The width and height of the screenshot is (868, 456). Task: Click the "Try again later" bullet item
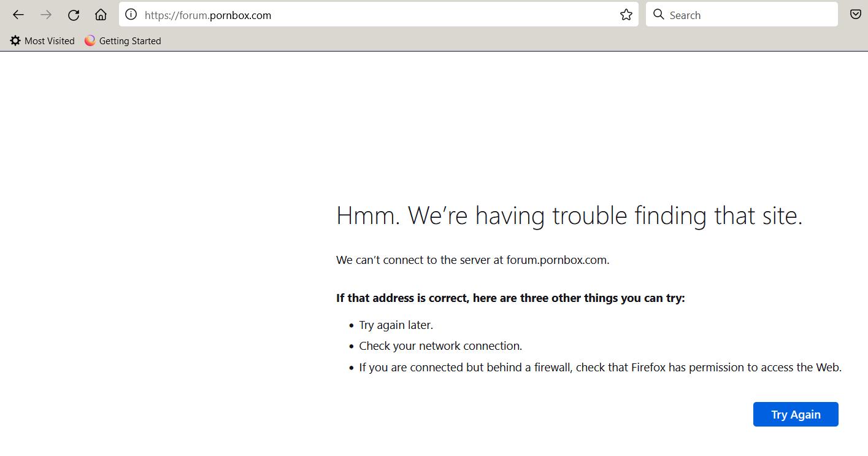pos(396,325)
